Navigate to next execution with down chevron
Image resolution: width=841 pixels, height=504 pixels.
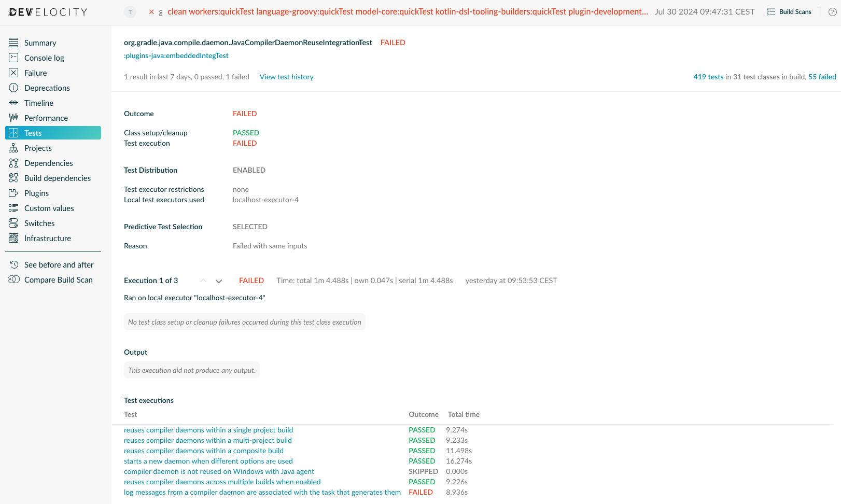click(219, 281)
